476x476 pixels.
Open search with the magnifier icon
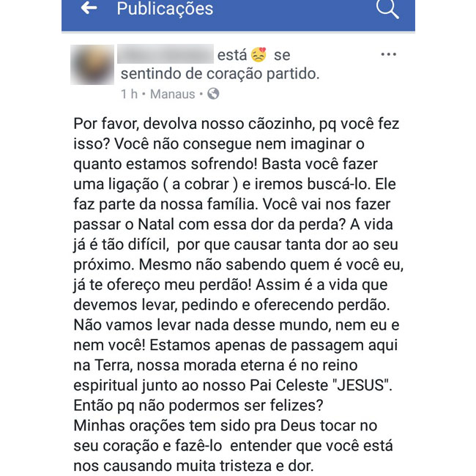click(387, 9)
